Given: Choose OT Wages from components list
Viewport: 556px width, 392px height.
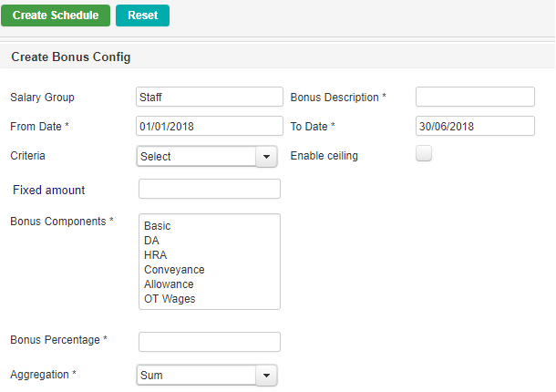Looking at the screenshot, I should (170, 299).
